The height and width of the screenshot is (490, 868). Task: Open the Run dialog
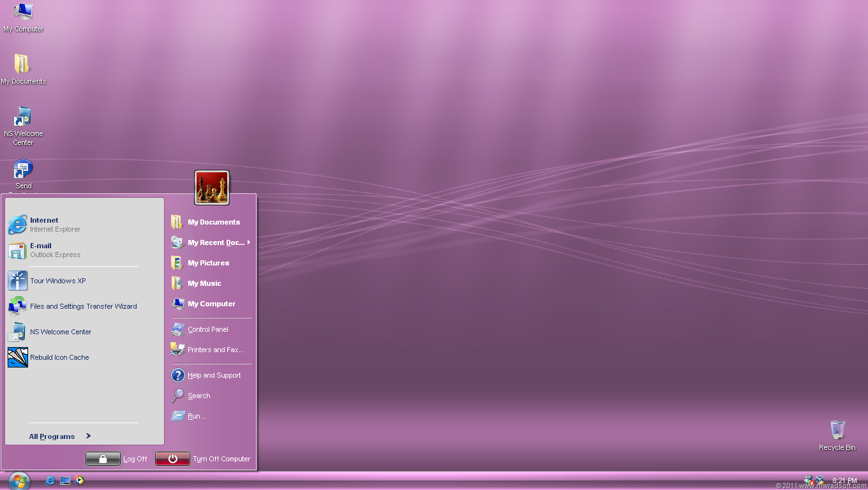[210, 416]
